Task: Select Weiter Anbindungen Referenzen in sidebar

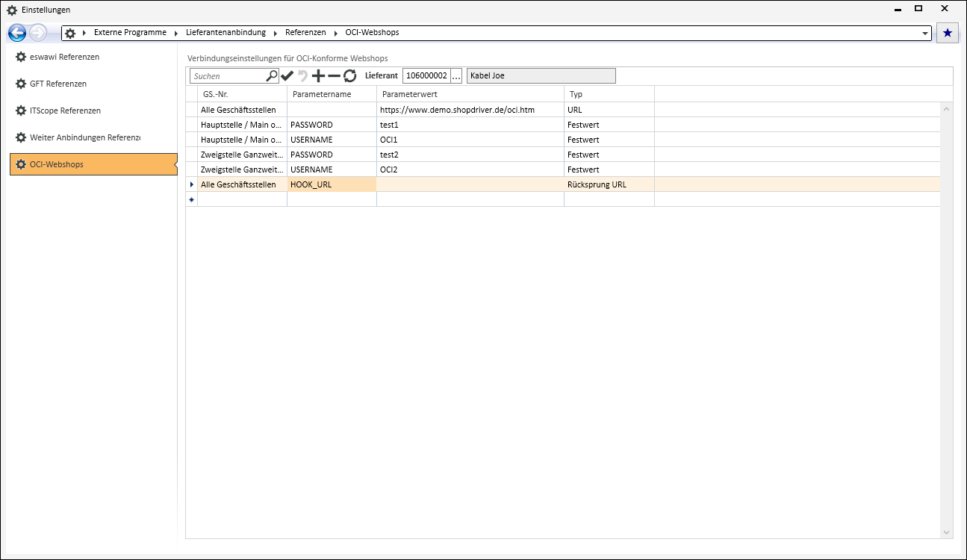Action: (93, 137)
